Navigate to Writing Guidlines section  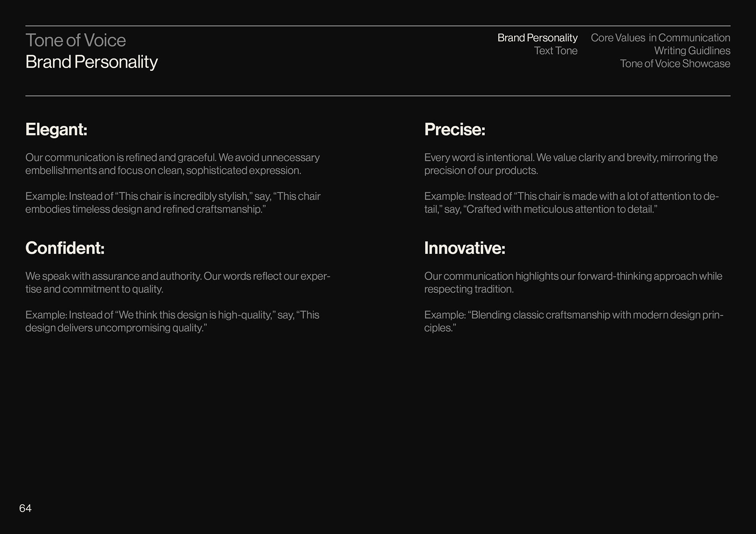[692, 51]
